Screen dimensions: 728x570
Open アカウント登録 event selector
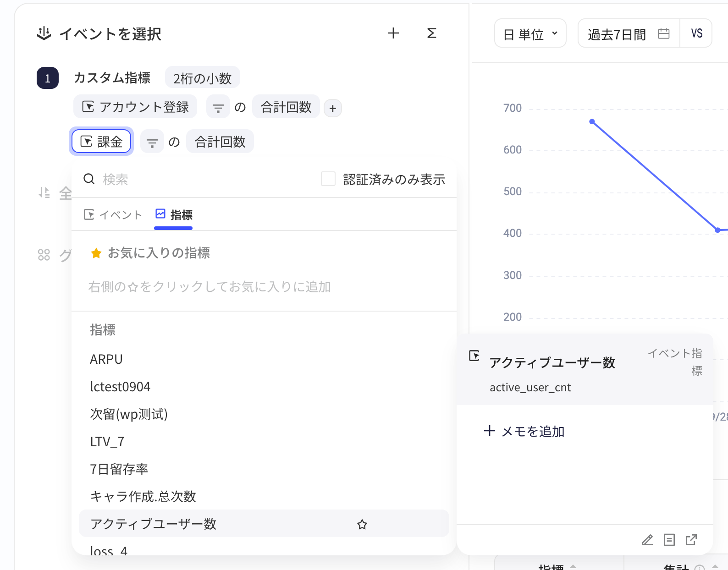135,107
